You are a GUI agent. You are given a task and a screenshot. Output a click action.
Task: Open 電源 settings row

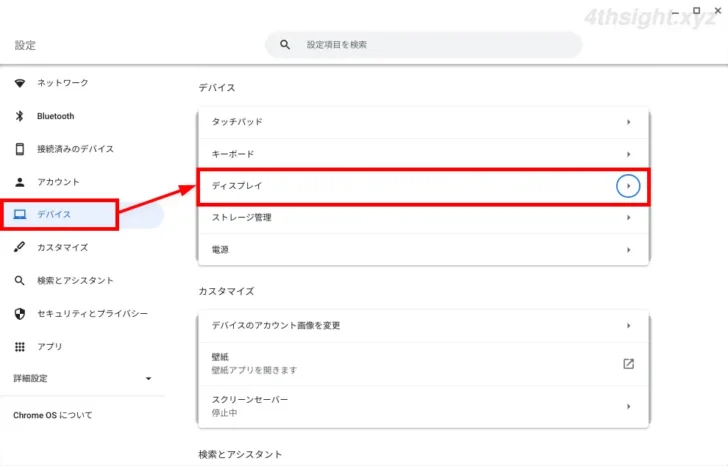coord(423,250)
